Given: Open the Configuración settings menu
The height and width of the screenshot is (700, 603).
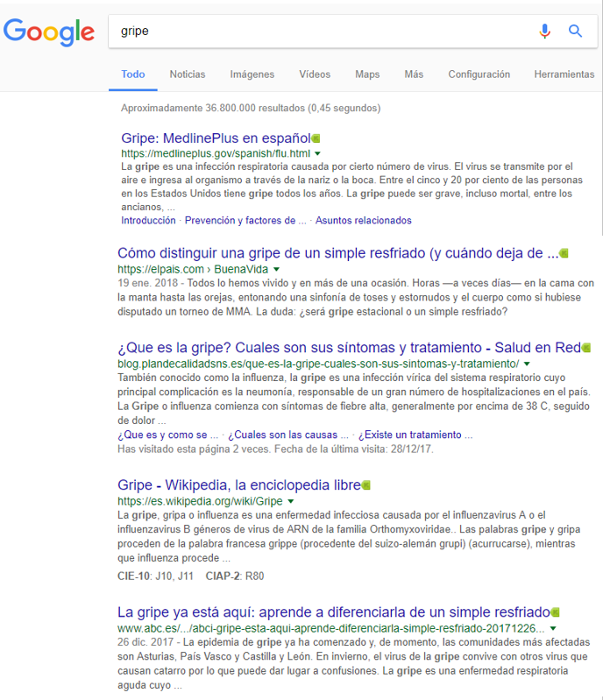Looking at the screenshot, I should [479, 74].
